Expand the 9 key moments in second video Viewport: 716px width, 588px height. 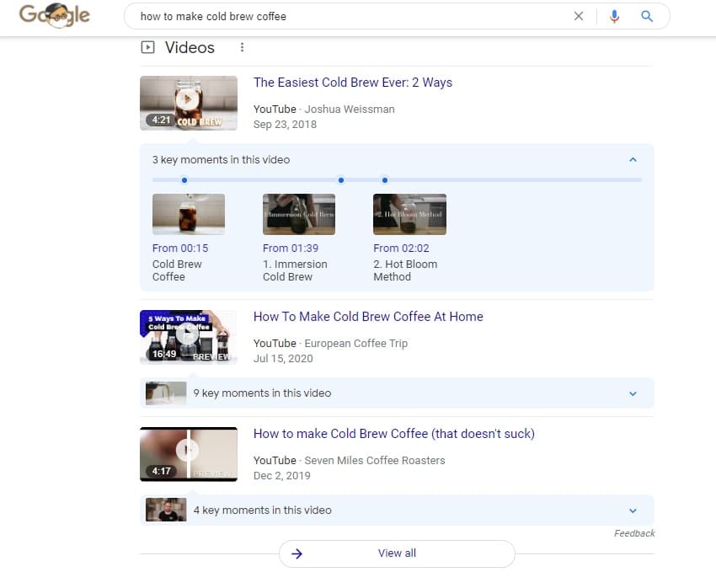coord(633,393)
